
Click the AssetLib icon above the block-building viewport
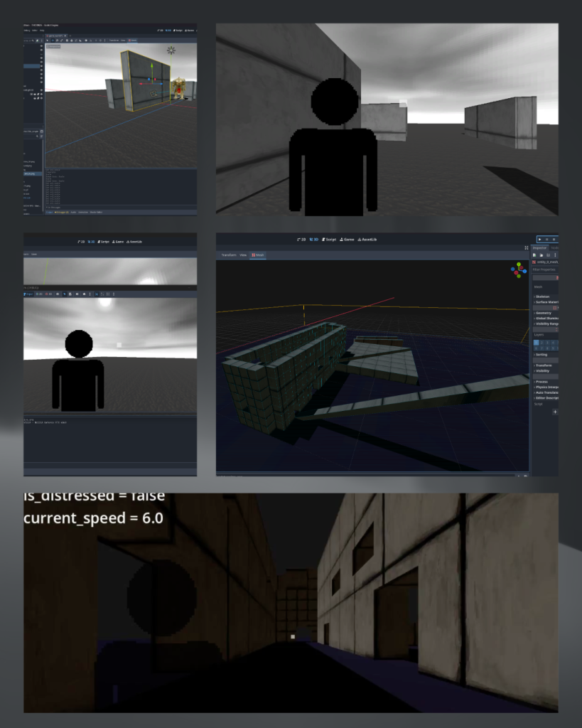pyautogui.click(x=368, y=240)
